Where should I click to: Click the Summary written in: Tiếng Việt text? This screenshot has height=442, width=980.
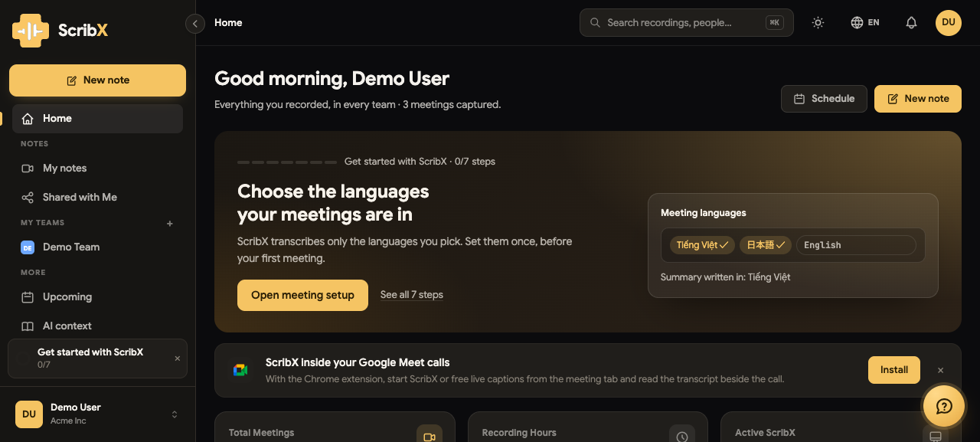725,277
